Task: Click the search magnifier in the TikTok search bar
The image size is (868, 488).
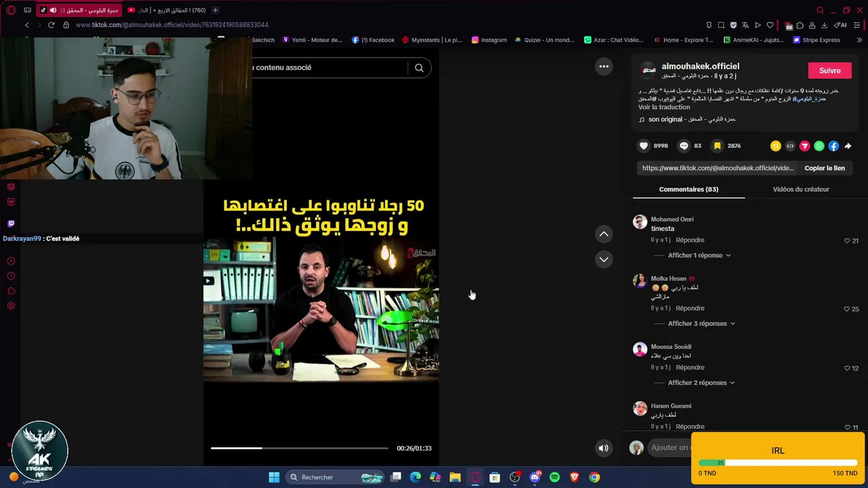Action: [419, 68]
